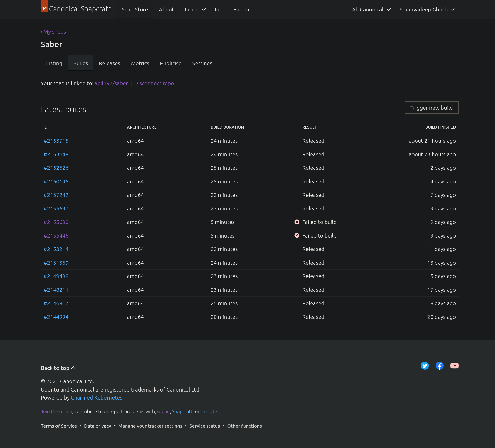Click Manage your tracker settings in footer
Image resolution: width=495 pixels, height=448 pixels.
[x=150, y=426]
